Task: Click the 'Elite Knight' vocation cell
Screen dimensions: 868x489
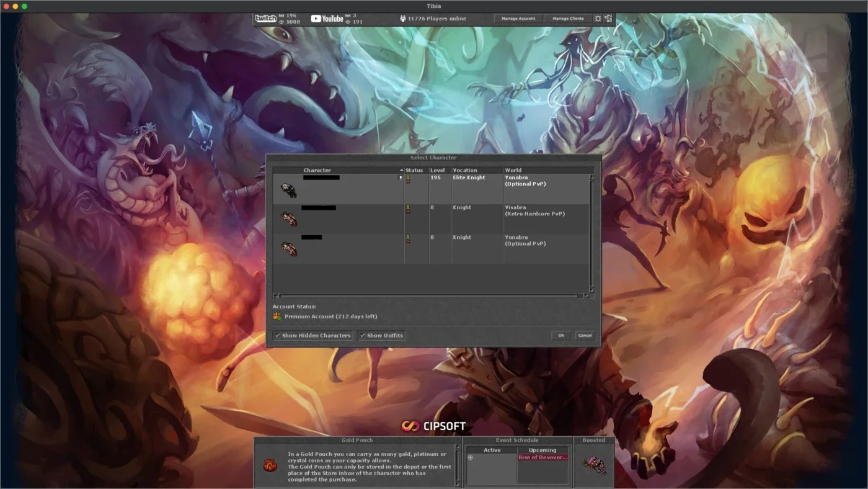Action: click(469, 177)
